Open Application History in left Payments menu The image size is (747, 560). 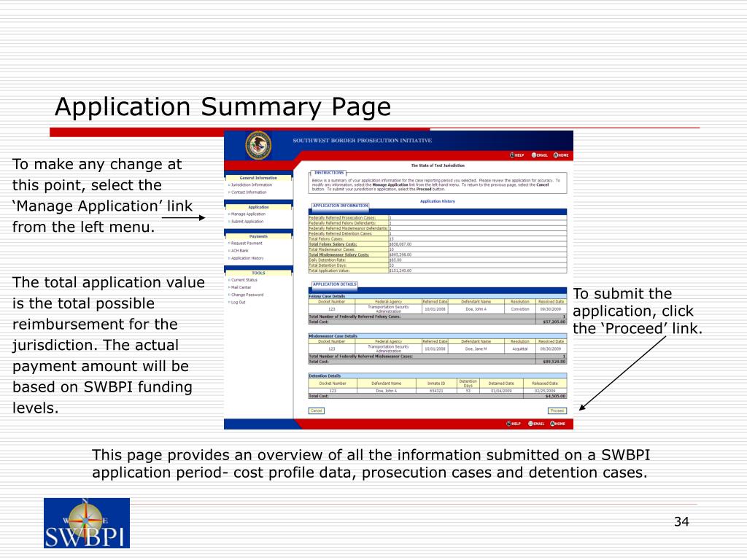pyautogui.click(x=247, y=258)
